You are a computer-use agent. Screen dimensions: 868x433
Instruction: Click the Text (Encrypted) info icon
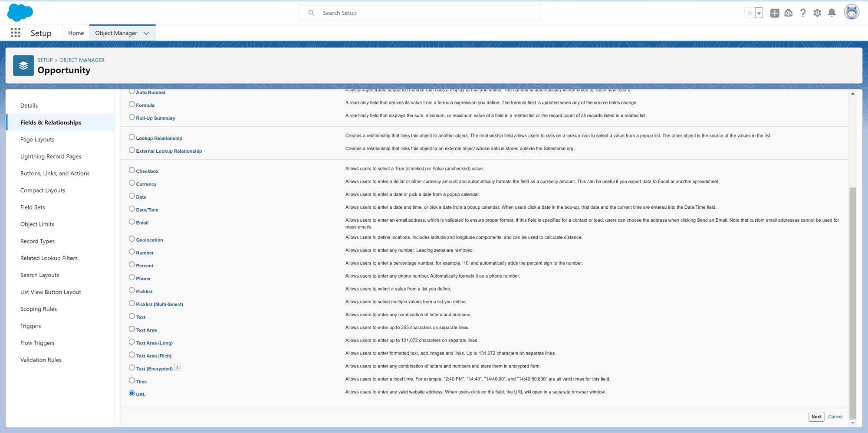point(178,367)
